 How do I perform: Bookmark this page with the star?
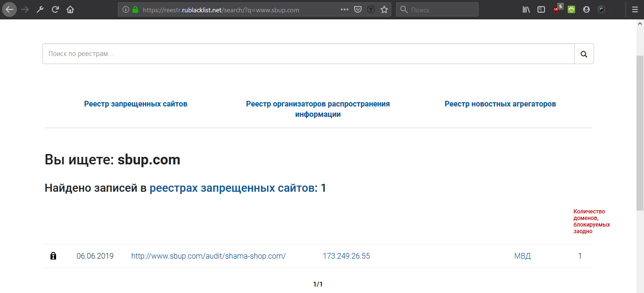[384, 9]
